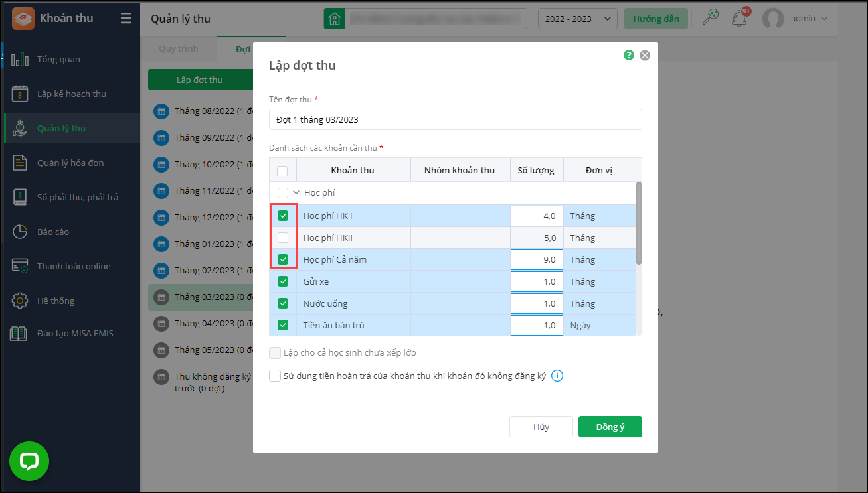Click the Tổng quan chart icon

point(20,59)
